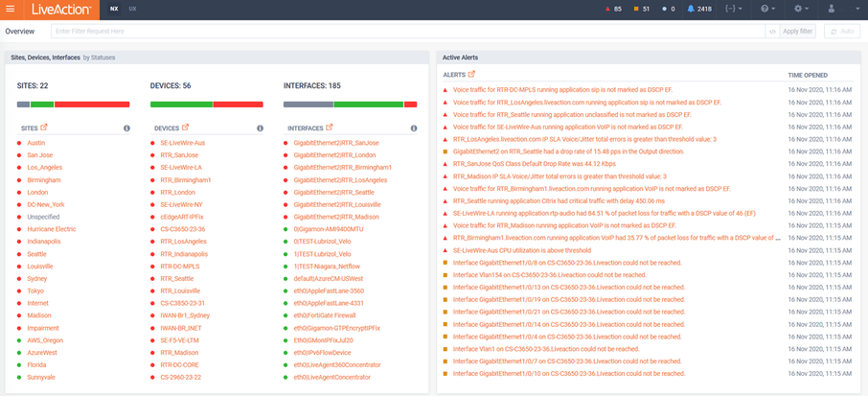Open alert GigabitEthernet2 on RTR_Seattle drop rate
This screenshot has height=396, width=868.
(568, 151)
